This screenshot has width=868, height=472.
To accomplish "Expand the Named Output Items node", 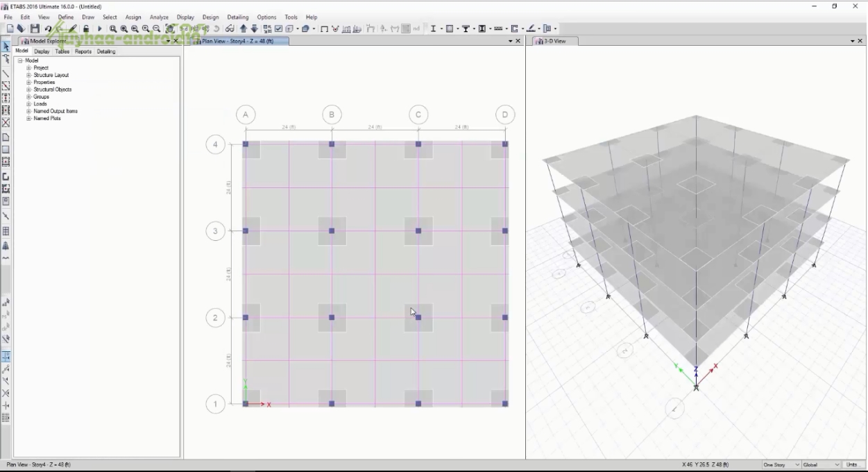I will pyautogui.click(x=28, y=111).
